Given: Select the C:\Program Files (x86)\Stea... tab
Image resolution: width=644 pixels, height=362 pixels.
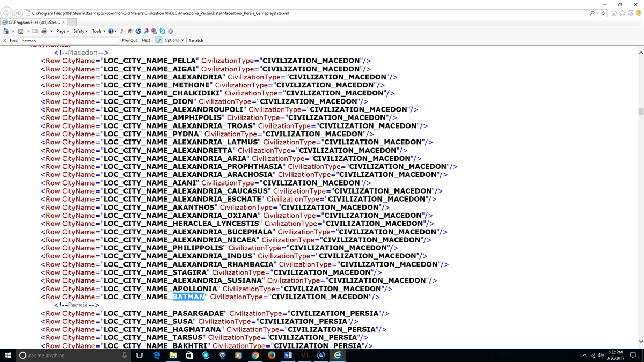Looking at the screenshot, I should point(33,23).
